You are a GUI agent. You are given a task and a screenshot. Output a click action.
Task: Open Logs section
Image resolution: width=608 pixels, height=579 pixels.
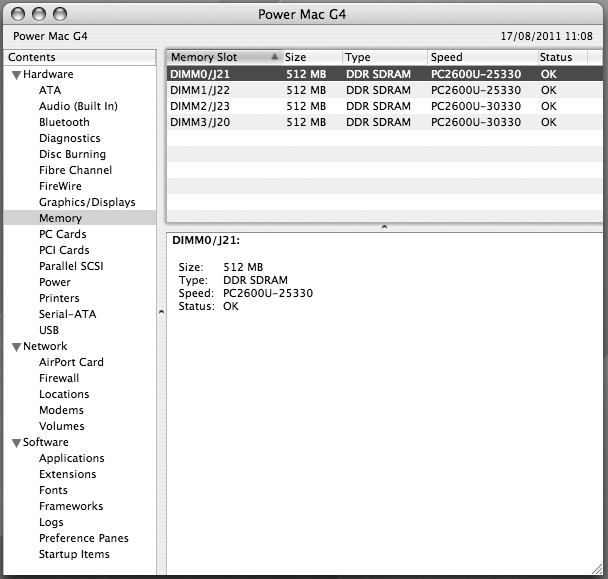pyautogui.click(x=51, y=522)
